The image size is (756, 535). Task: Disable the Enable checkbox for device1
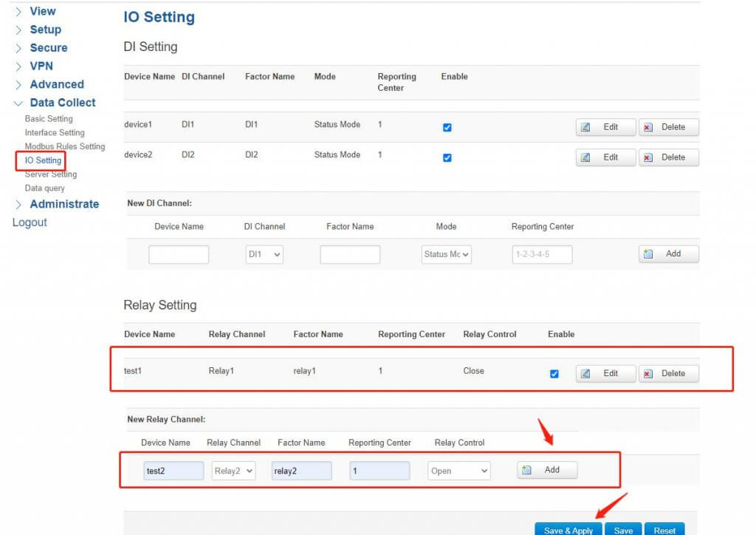pyautogui.click(x=447, y=127)
